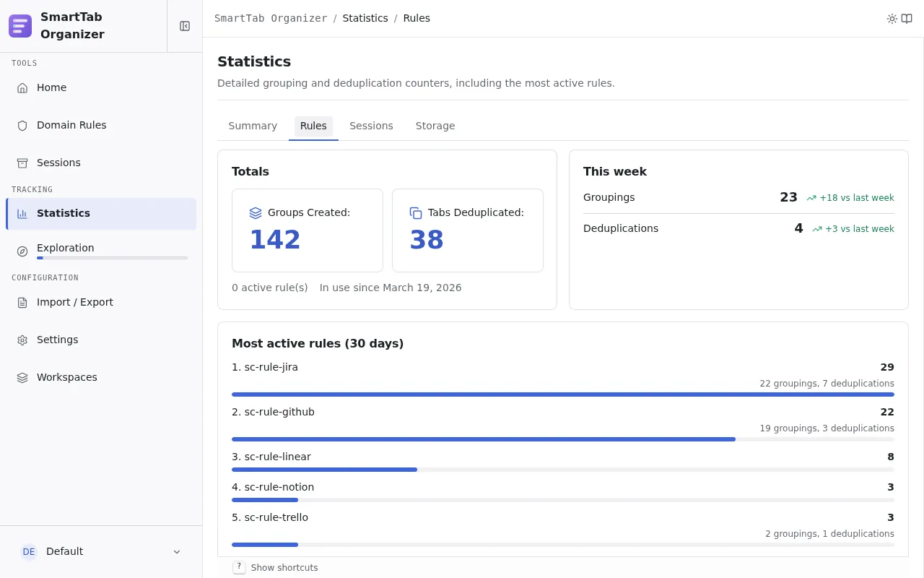Viewport: 924px width, 578px height.
Task: Open Exploration in the sidebar
Action: (x=101, y=251)
